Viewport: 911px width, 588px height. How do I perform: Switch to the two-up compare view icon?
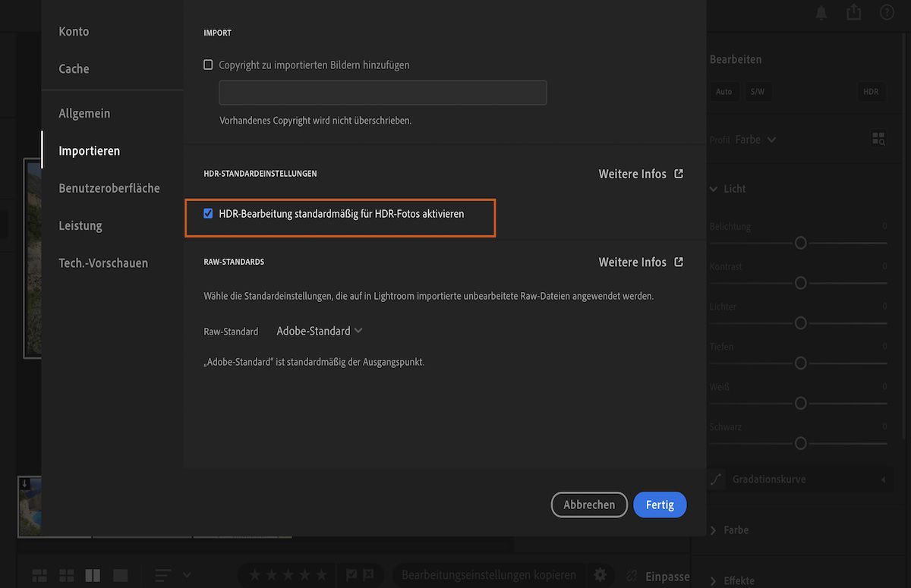pyautogui.click(x=92, y=574)
